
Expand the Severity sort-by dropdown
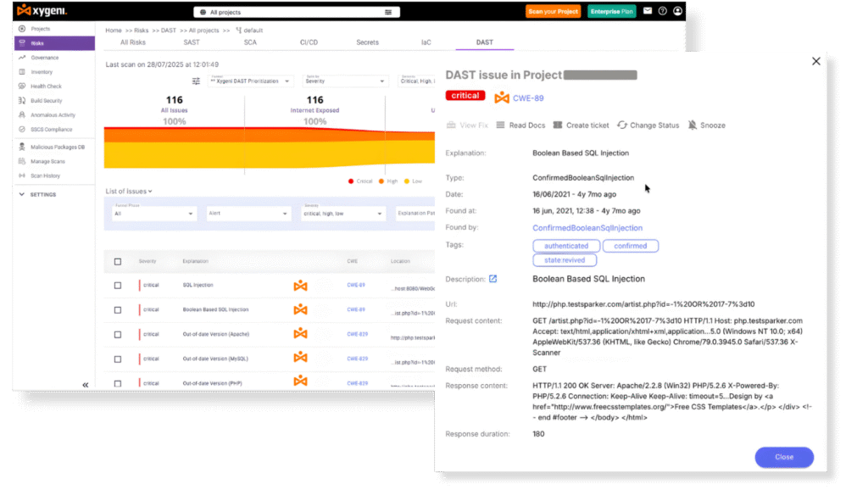point(345,81)
